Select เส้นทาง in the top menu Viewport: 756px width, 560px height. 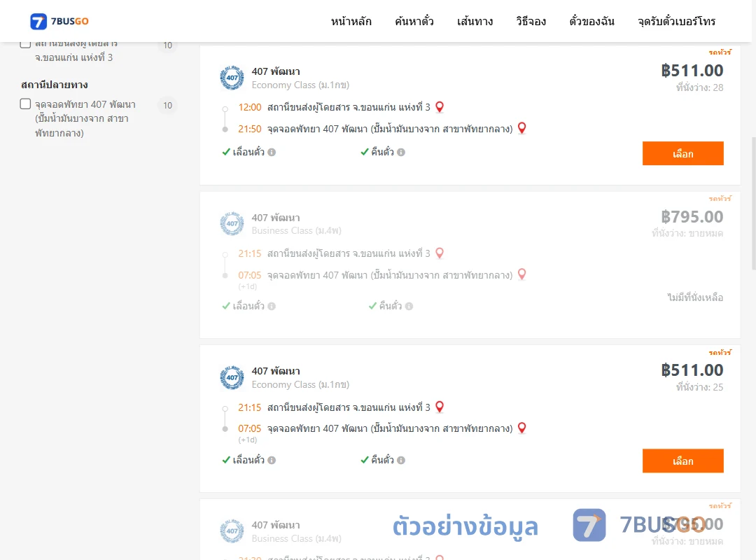click(x=475, y=21)
